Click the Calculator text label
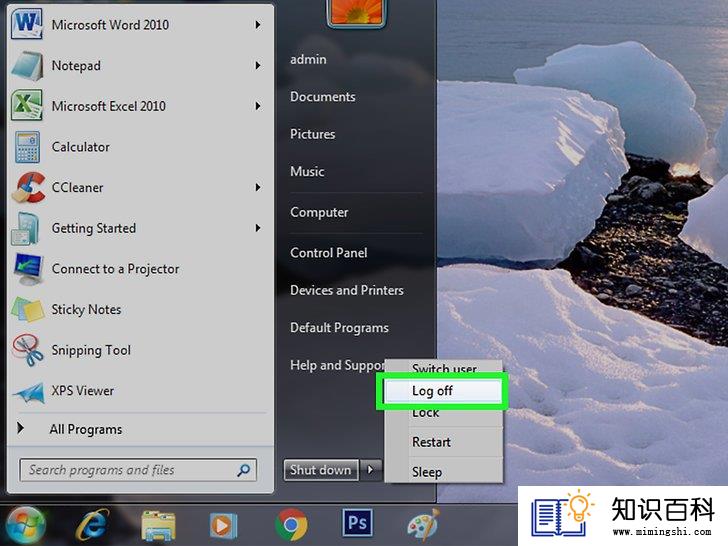Image resolution: width=728 pixels, height=546 pixels. tap(81, 147)
